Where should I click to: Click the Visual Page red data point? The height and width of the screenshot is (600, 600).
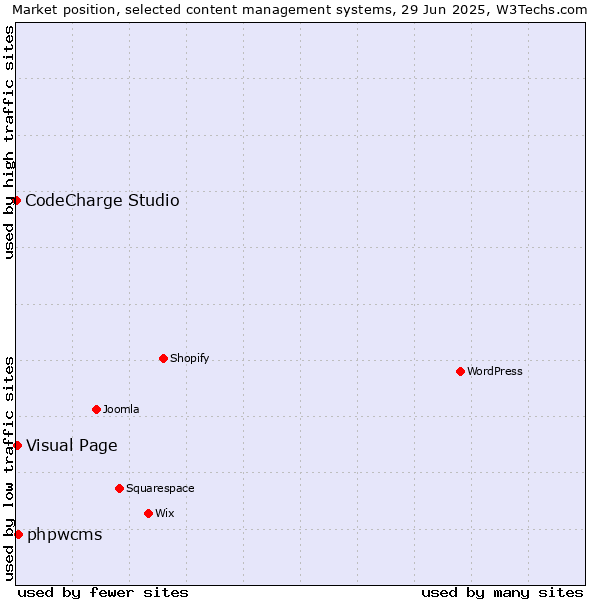[17, 445]
